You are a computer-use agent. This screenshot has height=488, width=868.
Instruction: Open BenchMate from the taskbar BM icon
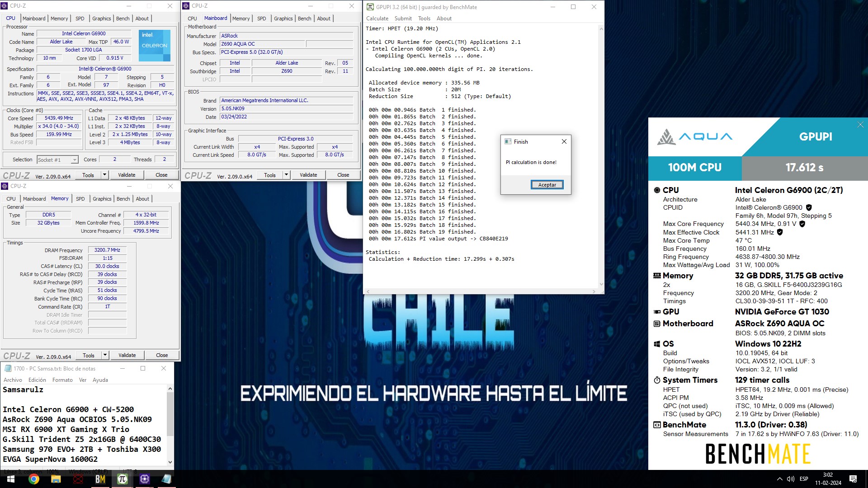(x=100, y=479)
